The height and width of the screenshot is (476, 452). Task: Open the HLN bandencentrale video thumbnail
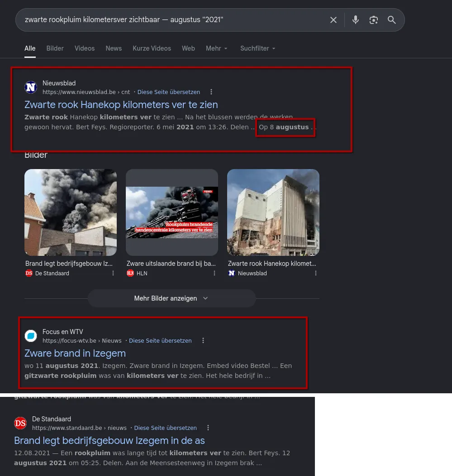[x=172, y=212]
